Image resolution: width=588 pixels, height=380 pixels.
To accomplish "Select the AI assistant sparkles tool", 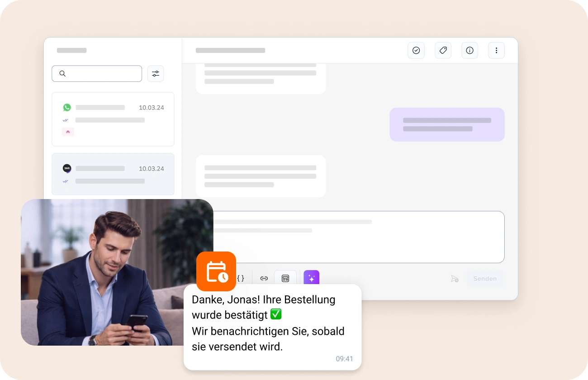I will 312,278.
